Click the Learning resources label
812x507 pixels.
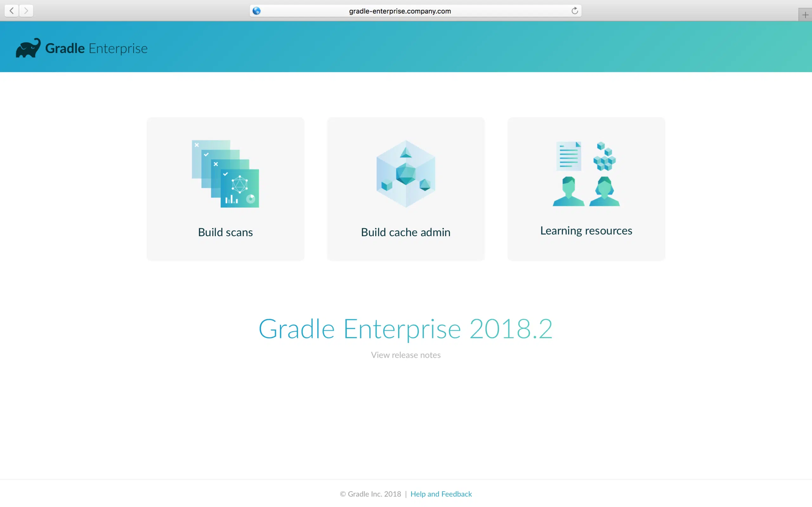pyautogui.click(x=586, y=231)
